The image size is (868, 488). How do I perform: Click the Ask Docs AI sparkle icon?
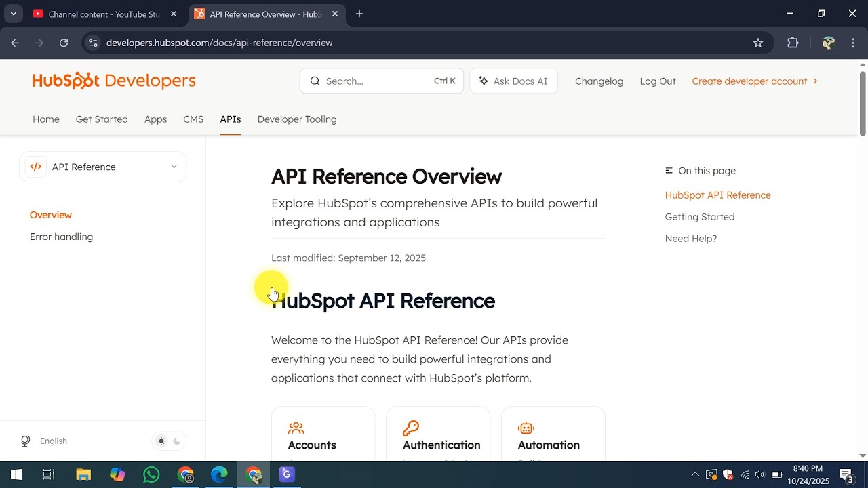tap(484, 81)
